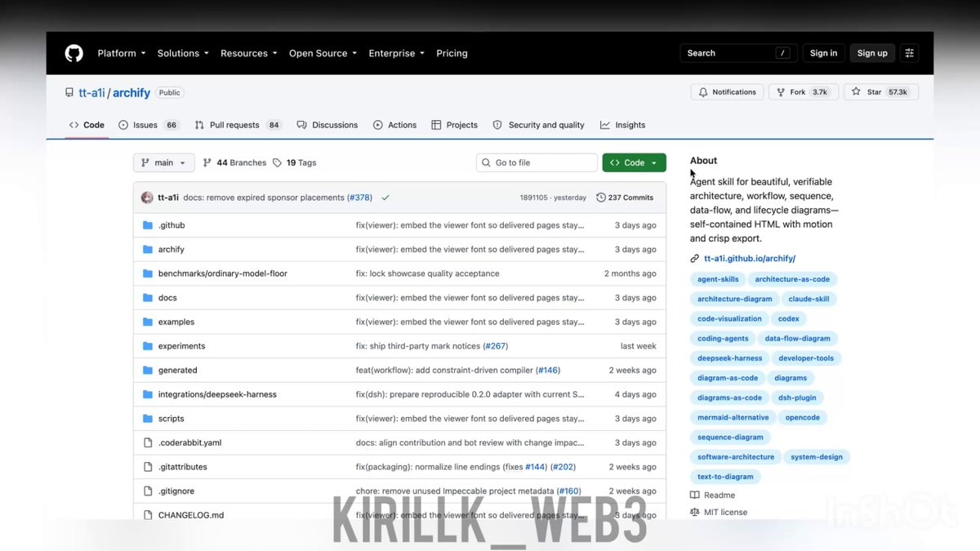Switch to the Code tab

pos(87,125)
